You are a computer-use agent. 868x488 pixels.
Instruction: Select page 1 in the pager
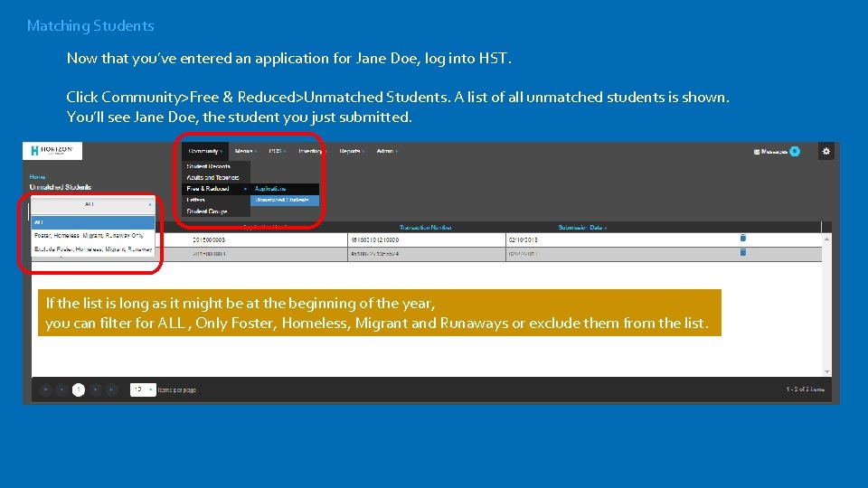79,389
